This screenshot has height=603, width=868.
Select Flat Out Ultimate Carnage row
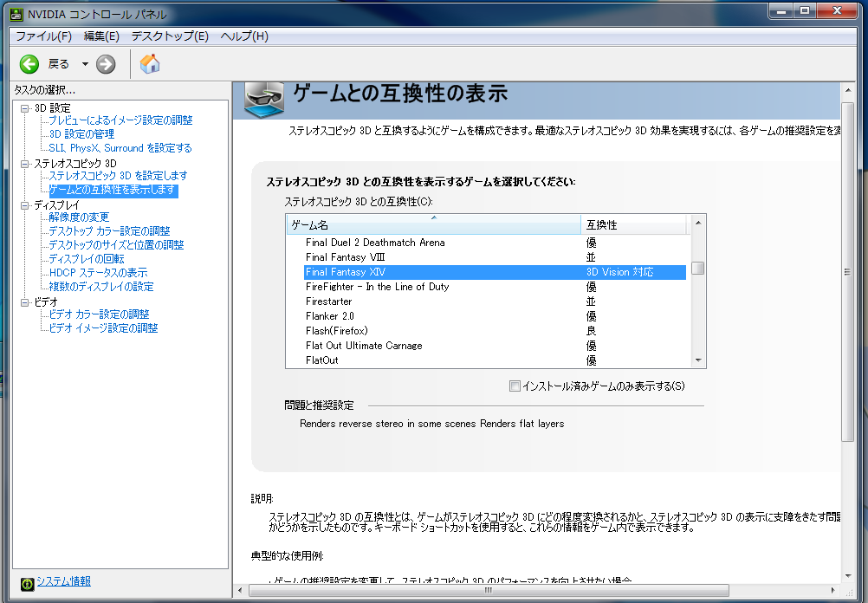pos(495,346)
